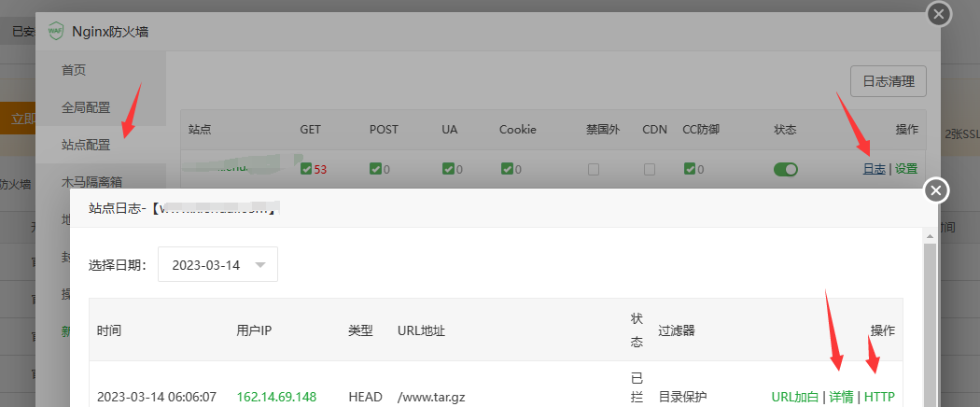Click the /www.tar.gz URL cell
This screenshot has width=980, height=407.
point(431,397)
